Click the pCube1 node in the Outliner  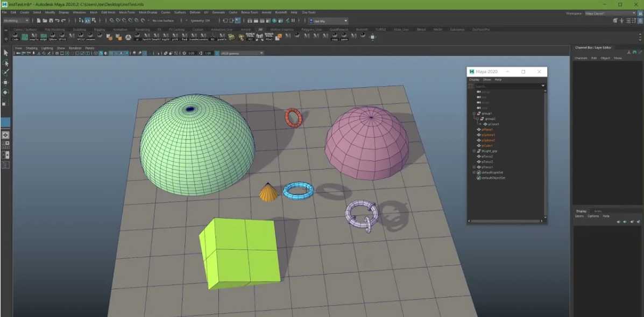487,145
